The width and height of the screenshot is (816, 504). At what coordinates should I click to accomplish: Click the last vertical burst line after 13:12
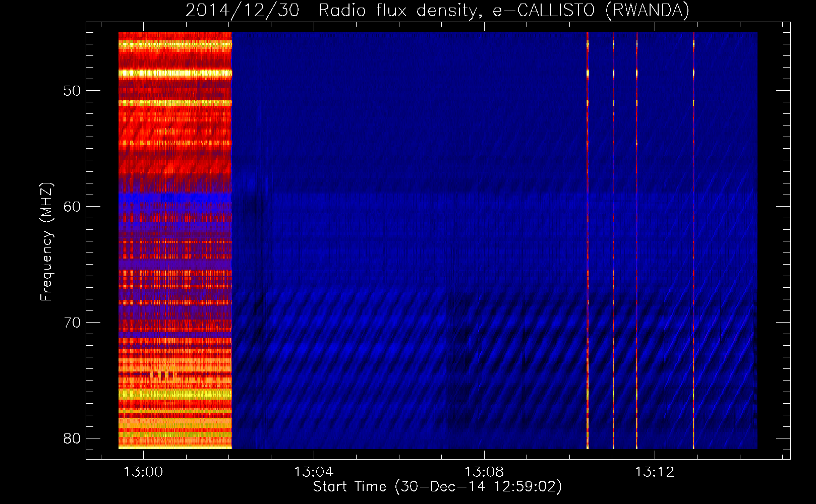(693, 240)
